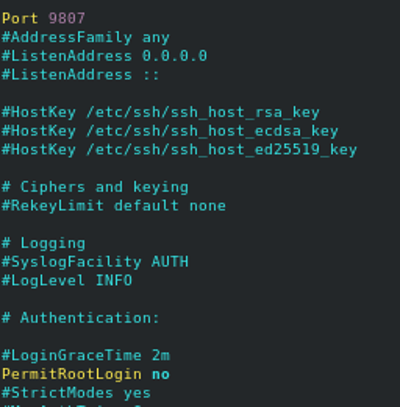Click the no value after PermitRootLogin
The image size is (400, 407).
pyautogui.click(x=161, y=375)
